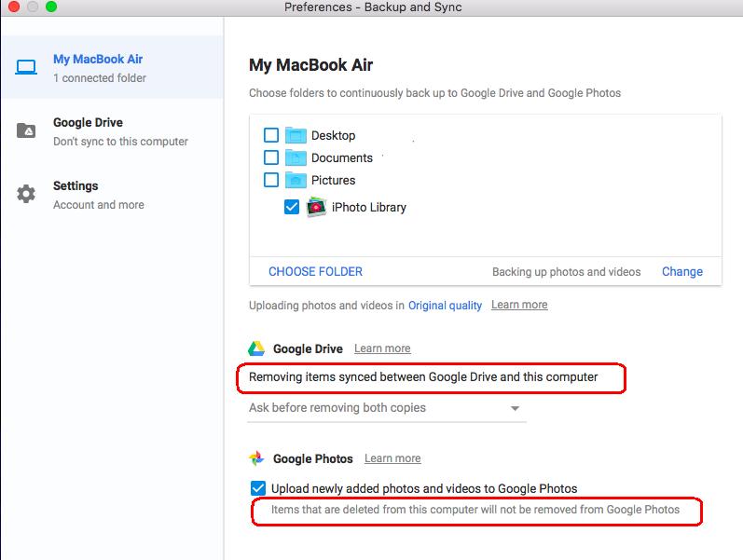The width and height of the screenshot is (743, 560).
Task: Click the Desktop folder icon
Action: (296, 135)
